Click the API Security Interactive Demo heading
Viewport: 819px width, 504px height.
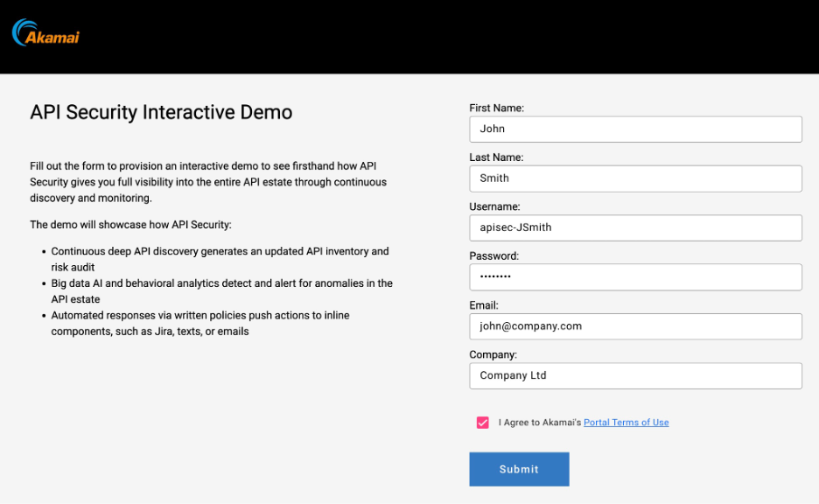coord(161,112)
